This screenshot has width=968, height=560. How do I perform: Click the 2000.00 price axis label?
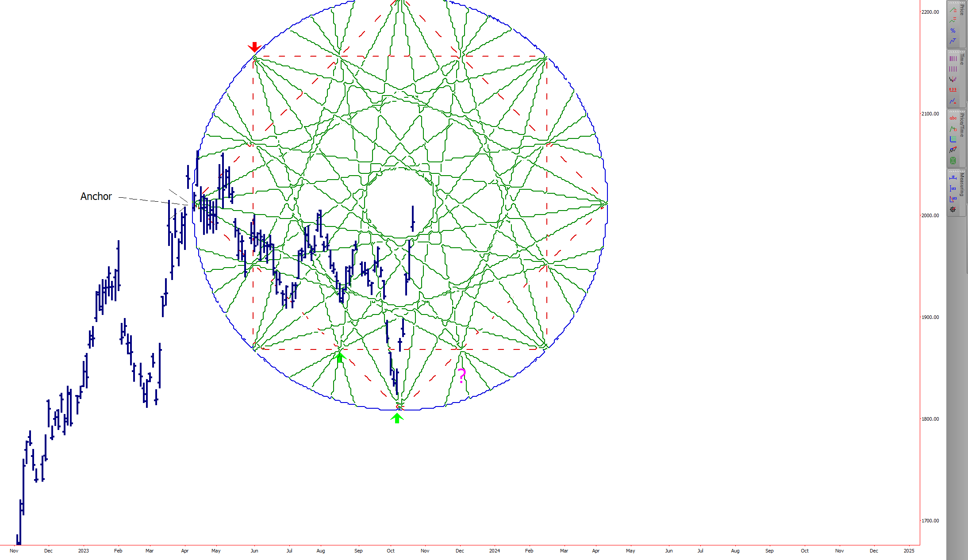(x=930, y=215)
